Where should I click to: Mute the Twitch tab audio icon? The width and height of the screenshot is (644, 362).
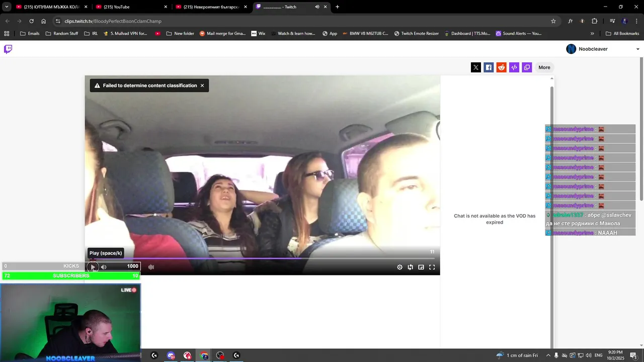317,7
